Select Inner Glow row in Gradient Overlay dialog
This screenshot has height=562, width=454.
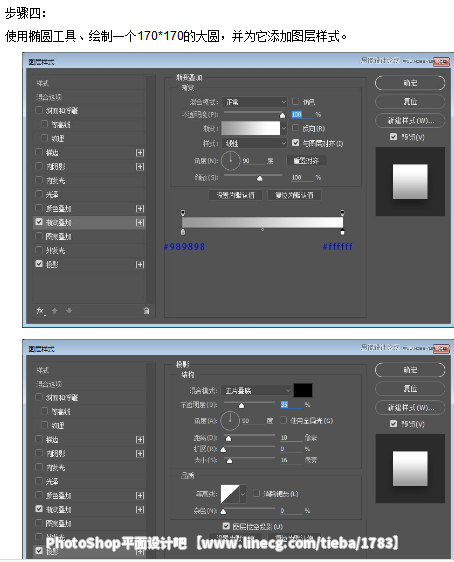tap(90, 181)
